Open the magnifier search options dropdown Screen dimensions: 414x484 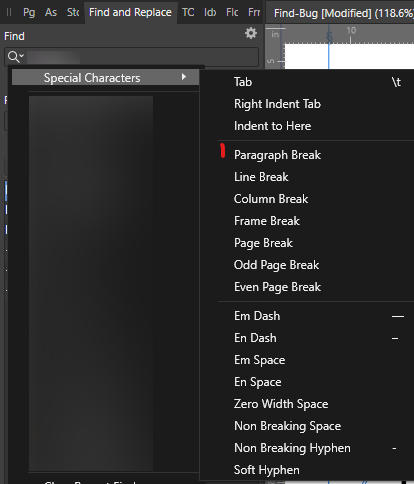coord(16,57)
